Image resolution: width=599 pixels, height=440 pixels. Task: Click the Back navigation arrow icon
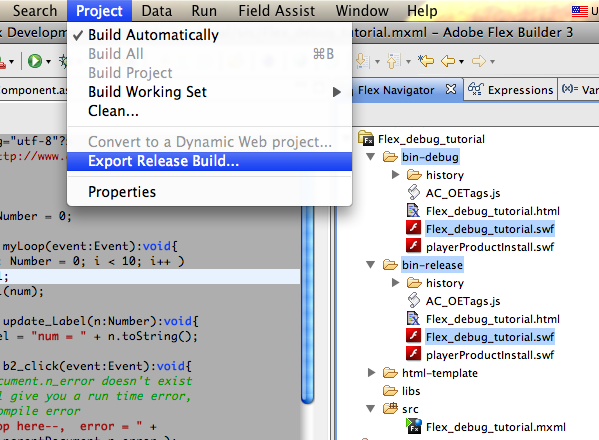click(448, 61)
